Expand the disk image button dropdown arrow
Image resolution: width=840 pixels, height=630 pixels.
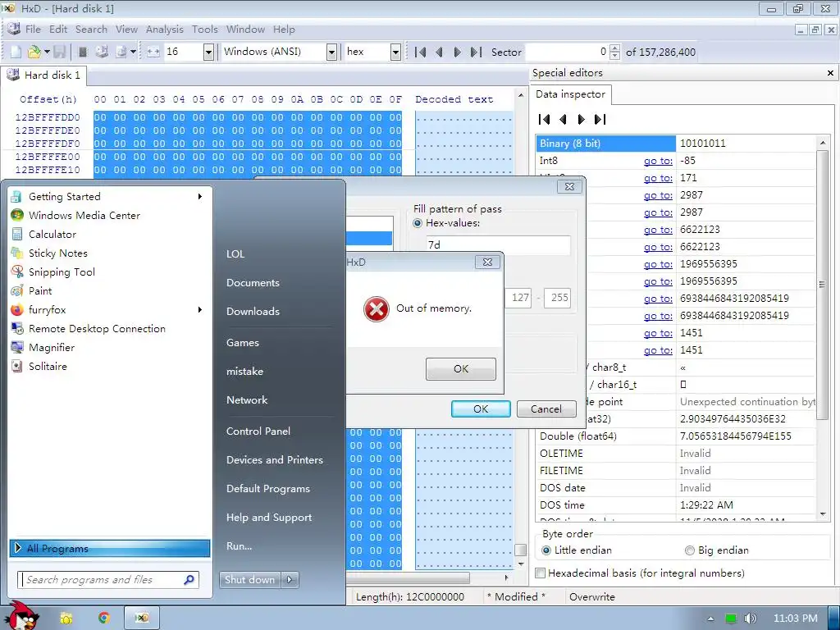133,52
